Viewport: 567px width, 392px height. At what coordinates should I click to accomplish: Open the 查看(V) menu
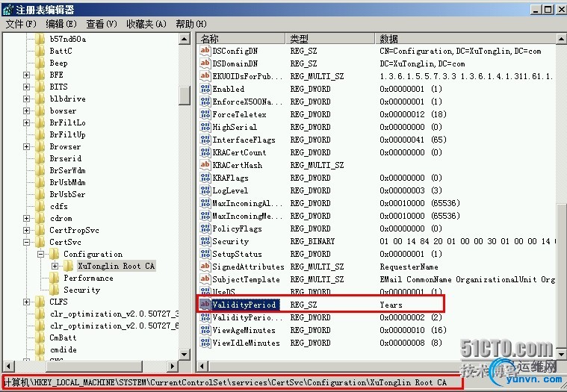(x=102, y=24)
